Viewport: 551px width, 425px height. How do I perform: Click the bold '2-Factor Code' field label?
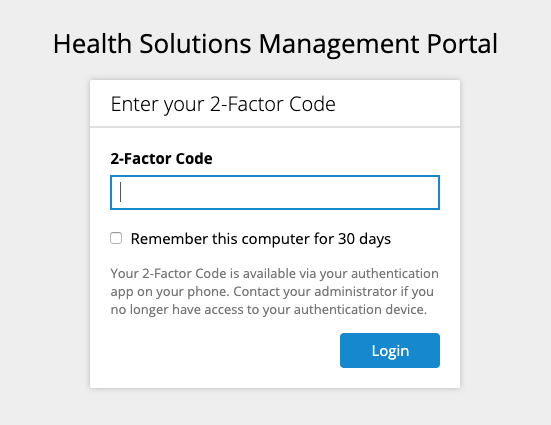pyautogui.click(x=161, y=159)
